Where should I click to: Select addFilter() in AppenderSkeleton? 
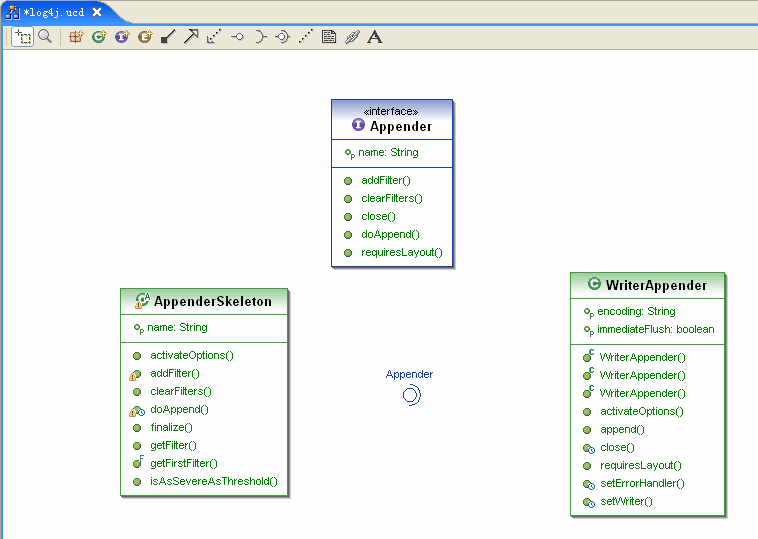(x=175, y=373)
